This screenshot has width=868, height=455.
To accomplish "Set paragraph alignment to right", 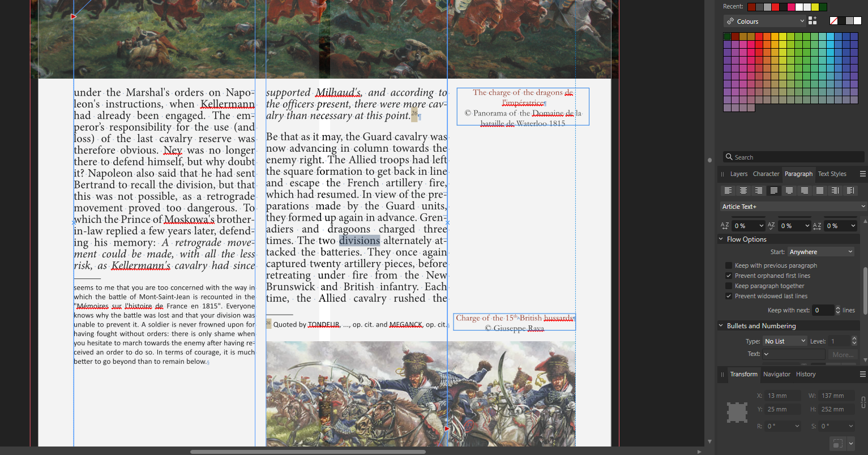I will point(759,191).
